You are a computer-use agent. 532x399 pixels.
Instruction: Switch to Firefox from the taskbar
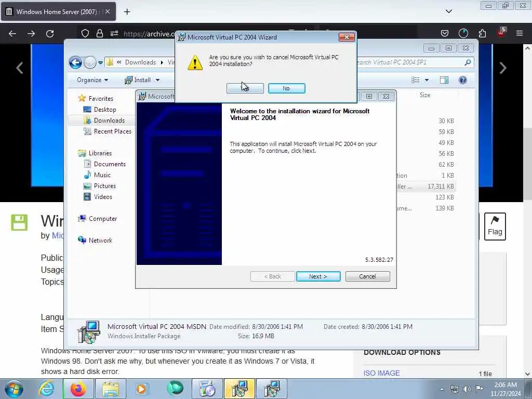pos(78,389)
